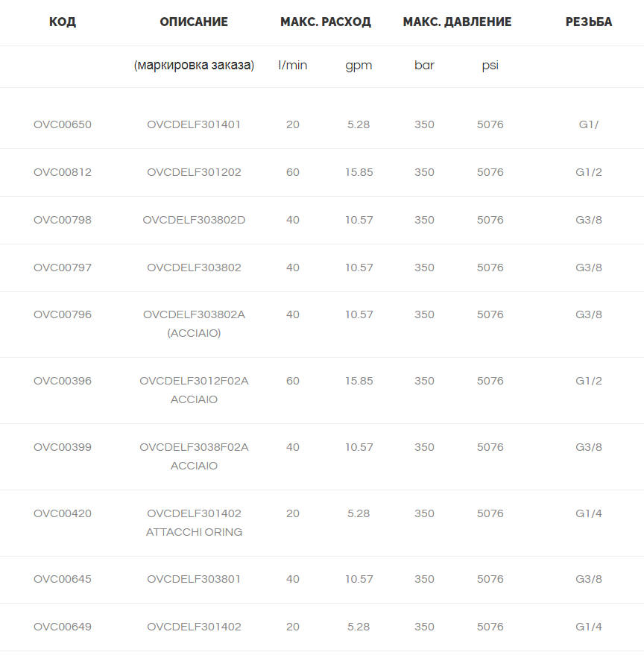Select product code OVC00649

tap(63, 627)
